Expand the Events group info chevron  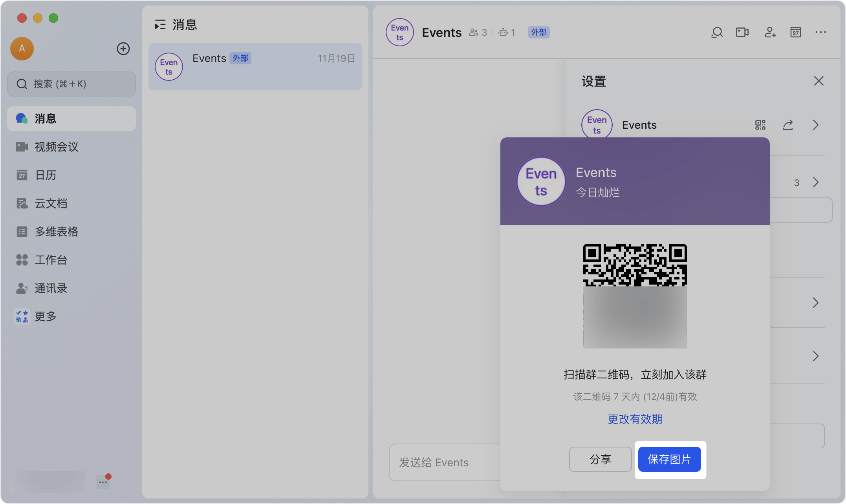816,125
